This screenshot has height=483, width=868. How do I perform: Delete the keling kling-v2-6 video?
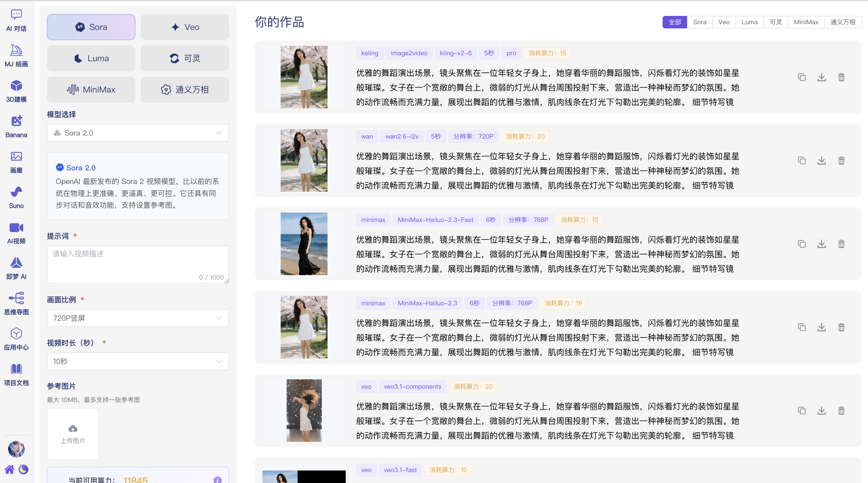[841, 77]
